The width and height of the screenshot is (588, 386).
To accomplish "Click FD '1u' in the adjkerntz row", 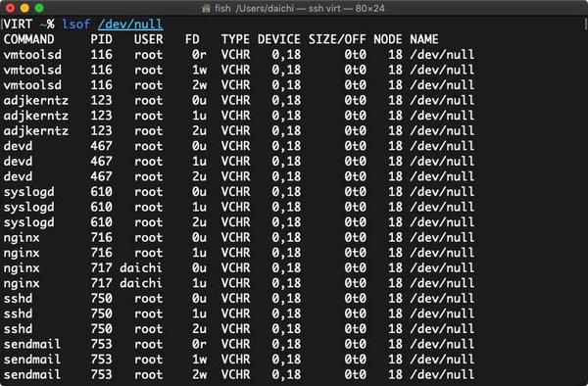I will [x=199, y=116].
